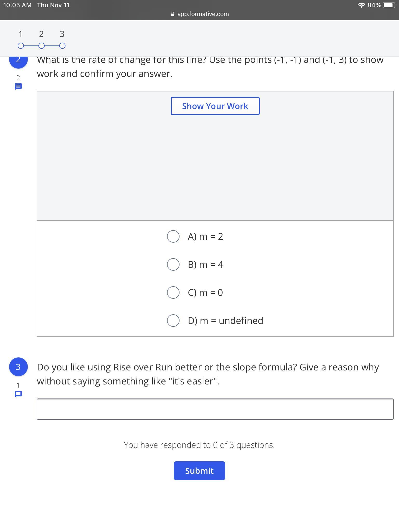Click the blue question 3 number badge

(x=18, y=367)
